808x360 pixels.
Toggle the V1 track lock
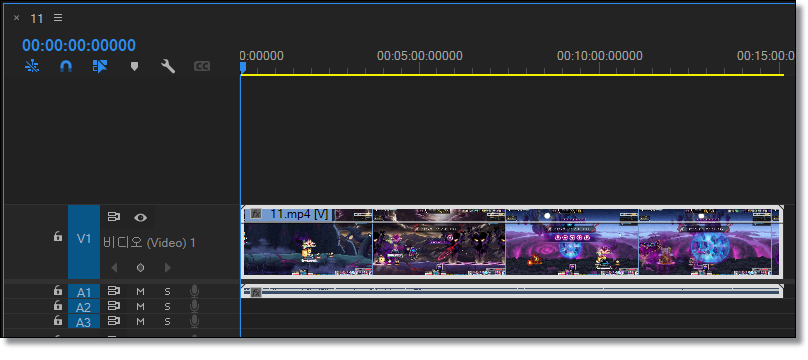click(58, 236)
